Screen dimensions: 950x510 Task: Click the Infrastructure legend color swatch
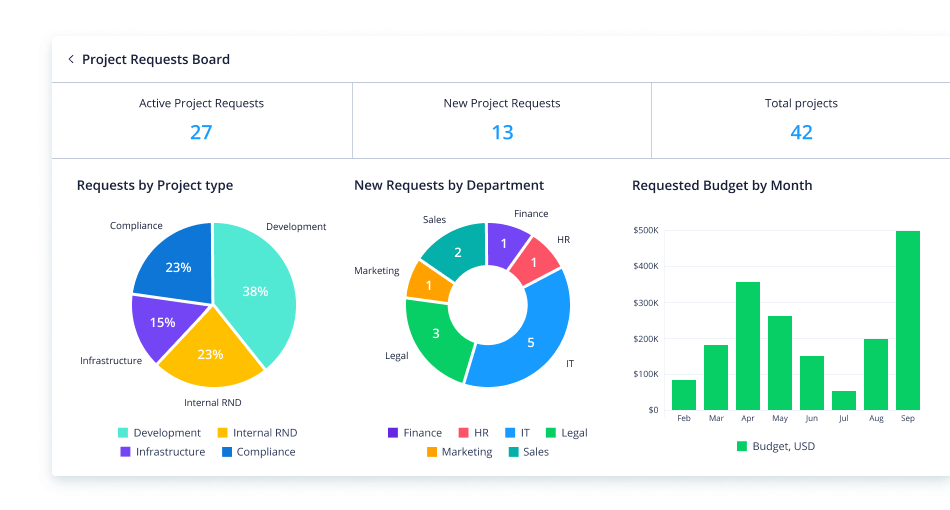point(125,452)
